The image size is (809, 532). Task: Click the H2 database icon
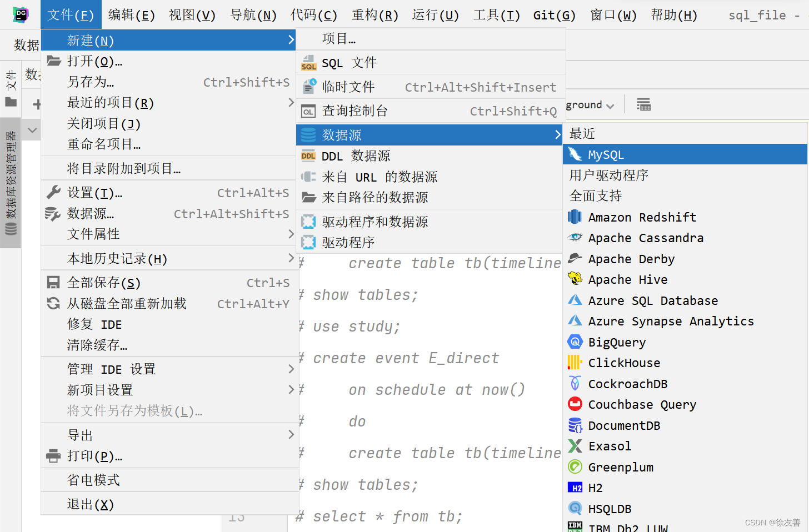point(575,488)
